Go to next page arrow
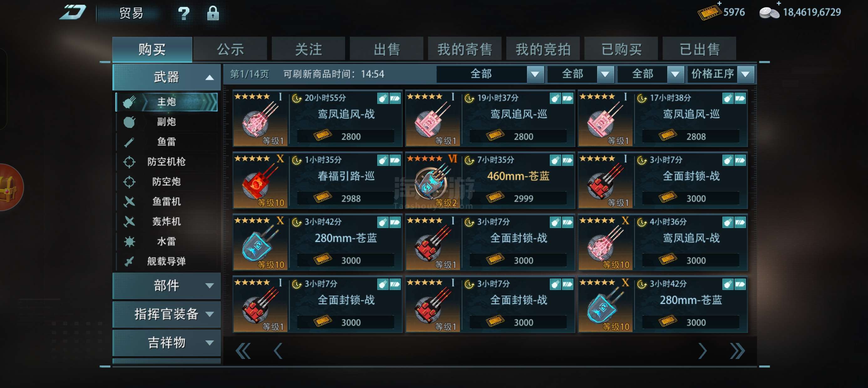 pos(702,351)
